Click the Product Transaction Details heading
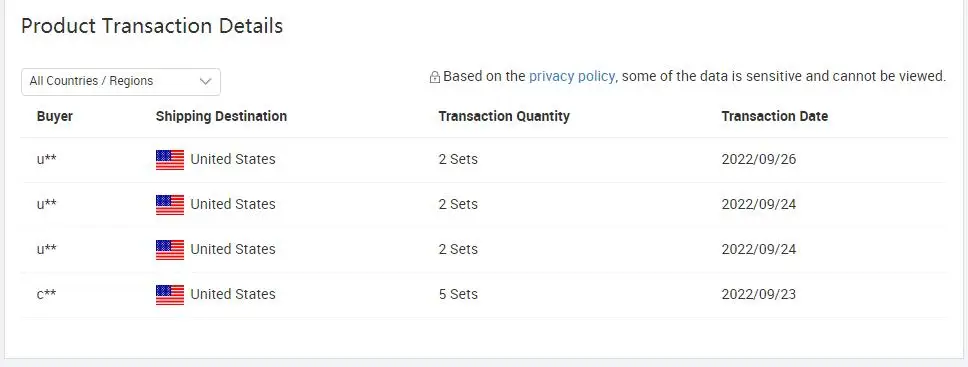 click(152, 26)
